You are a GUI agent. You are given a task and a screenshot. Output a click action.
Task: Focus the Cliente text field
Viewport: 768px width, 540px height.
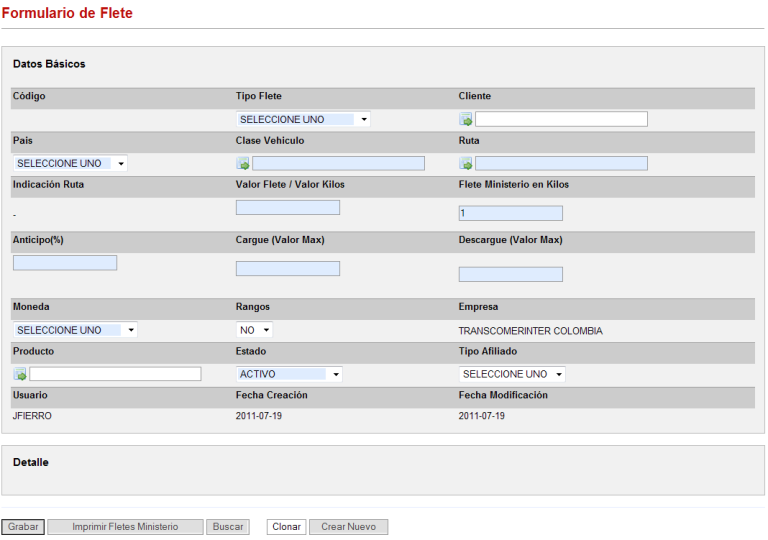pyautogui.click(x=561, y=119)
